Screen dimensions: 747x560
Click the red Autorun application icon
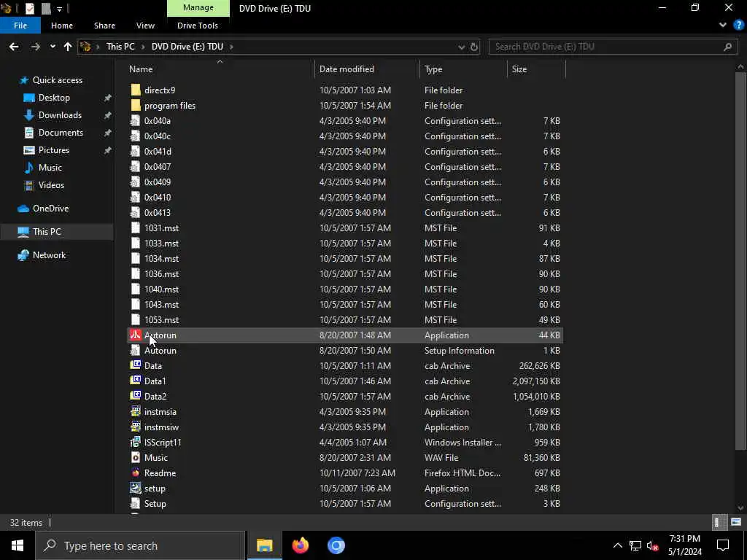pyautogui.click(x=136, y=335)
